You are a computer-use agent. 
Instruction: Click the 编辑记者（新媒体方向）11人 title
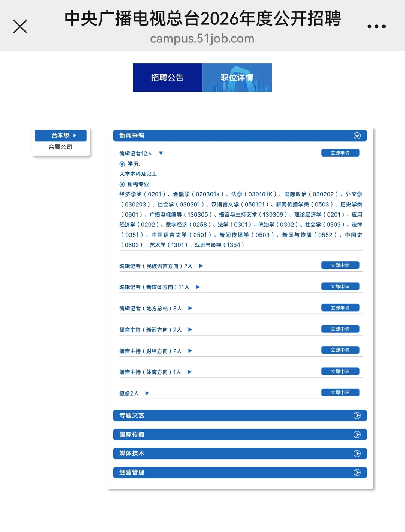coord(154,287)
